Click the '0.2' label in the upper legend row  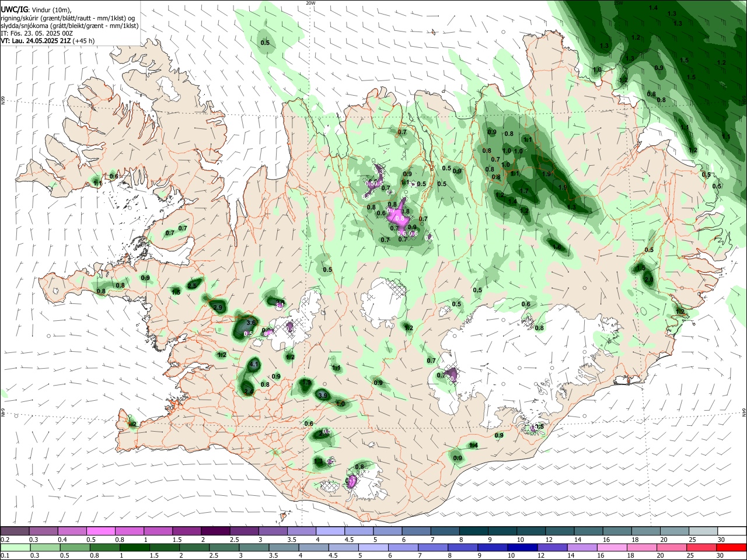pos(5,540)
